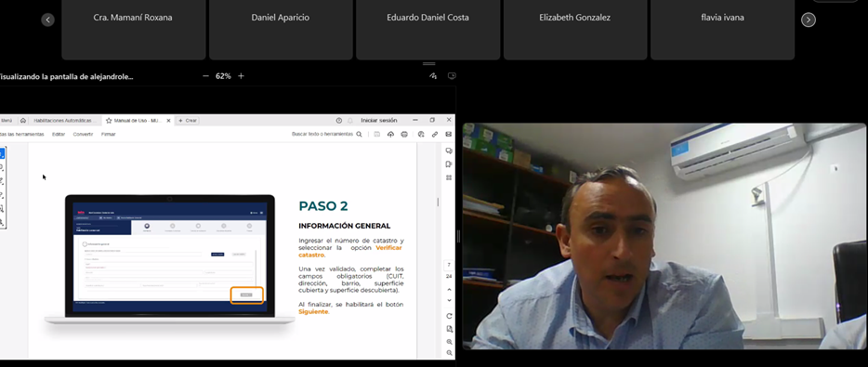The height and width of the screenshot is (367, 868).
Task: Go to previous page arrow
Action: pos(450,290)
